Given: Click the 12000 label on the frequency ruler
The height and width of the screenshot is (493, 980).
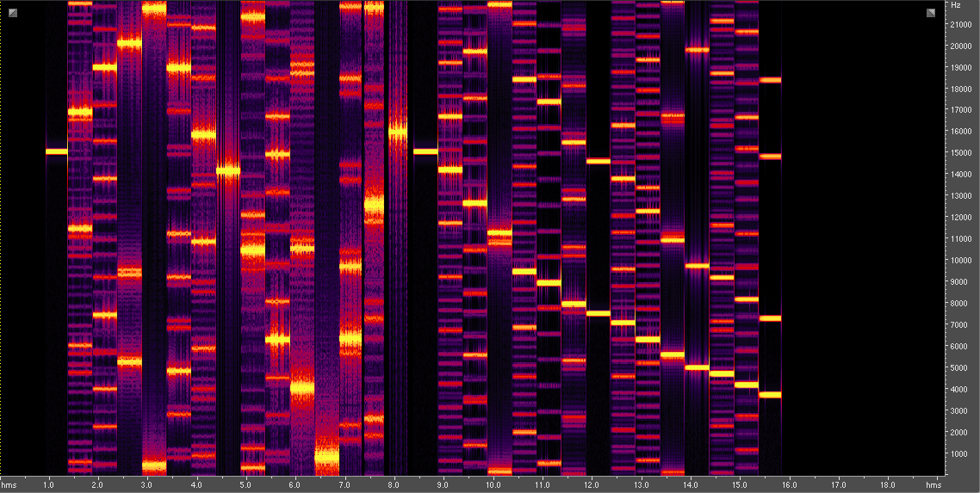Looking at the screenshot, I should [961, 218].
